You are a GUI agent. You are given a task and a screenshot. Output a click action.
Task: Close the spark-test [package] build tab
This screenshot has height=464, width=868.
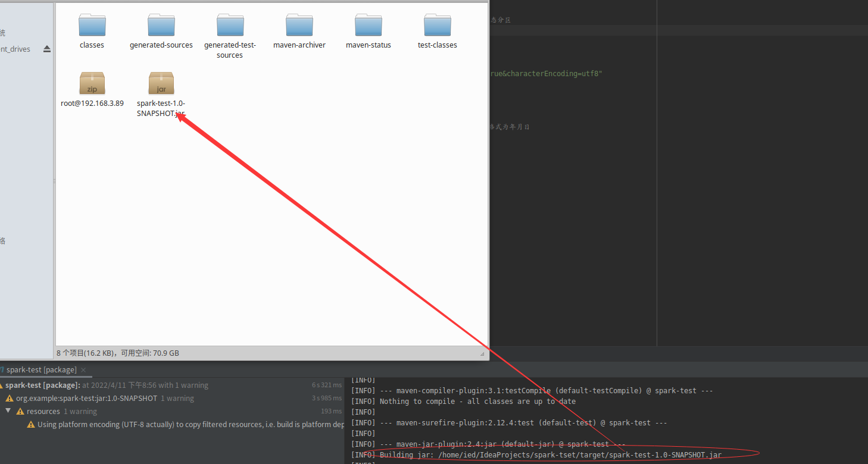click(x=83, y=370)
